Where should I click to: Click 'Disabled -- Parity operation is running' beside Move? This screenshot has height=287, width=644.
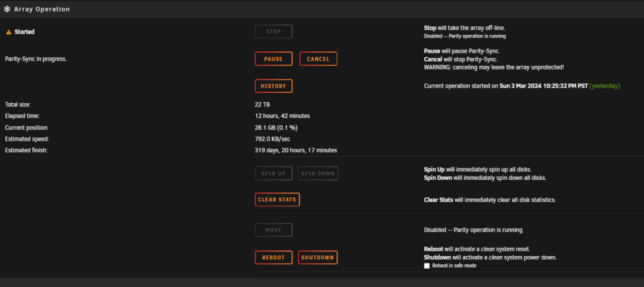tap(473, 230)
